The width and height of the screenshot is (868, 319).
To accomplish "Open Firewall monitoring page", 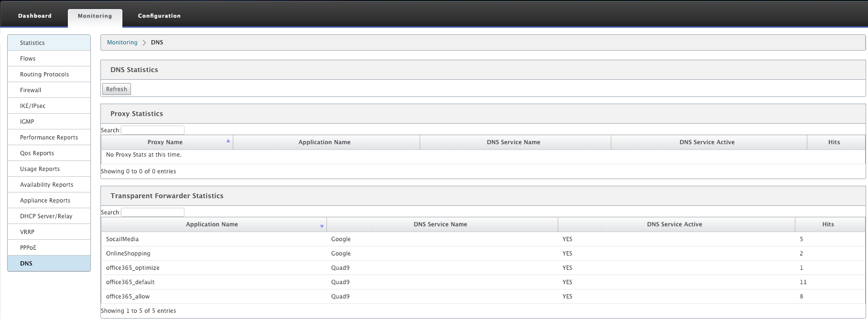I will 49,90.
